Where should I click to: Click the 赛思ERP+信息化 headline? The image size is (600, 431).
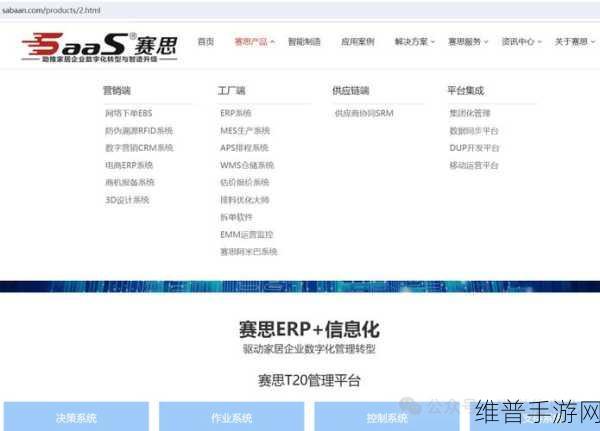point(309,330)
